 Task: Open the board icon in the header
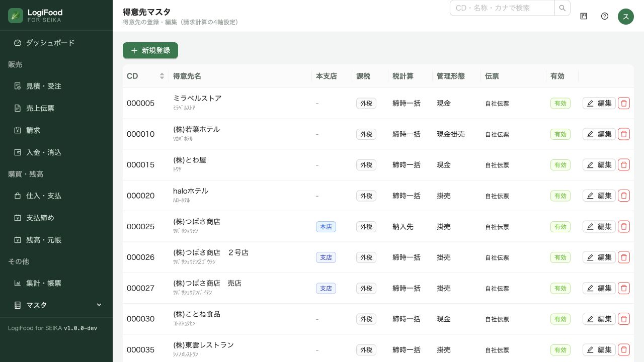click(584, 16)
